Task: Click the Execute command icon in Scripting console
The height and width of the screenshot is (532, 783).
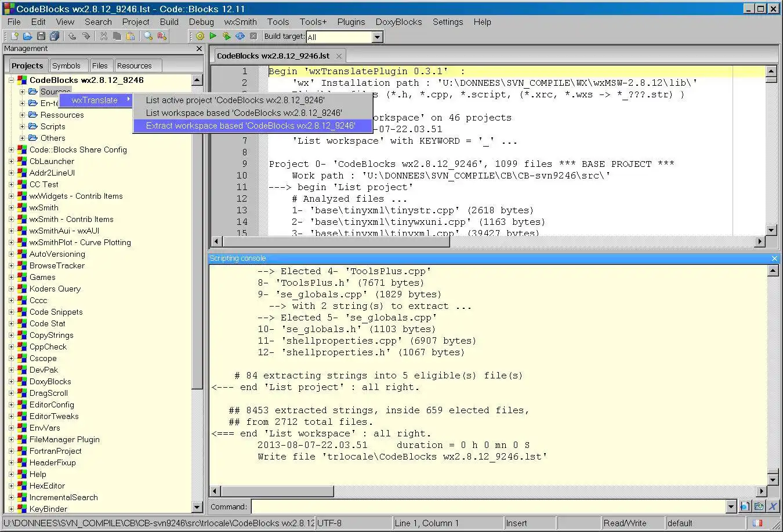Action: pyautogui.click(x=745, y=507)
